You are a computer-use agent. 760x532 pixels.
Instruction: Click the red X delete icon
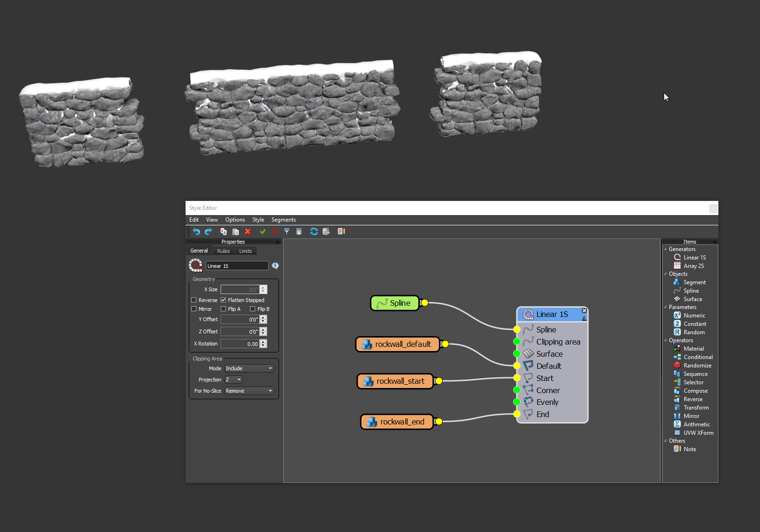coord(248,231)
